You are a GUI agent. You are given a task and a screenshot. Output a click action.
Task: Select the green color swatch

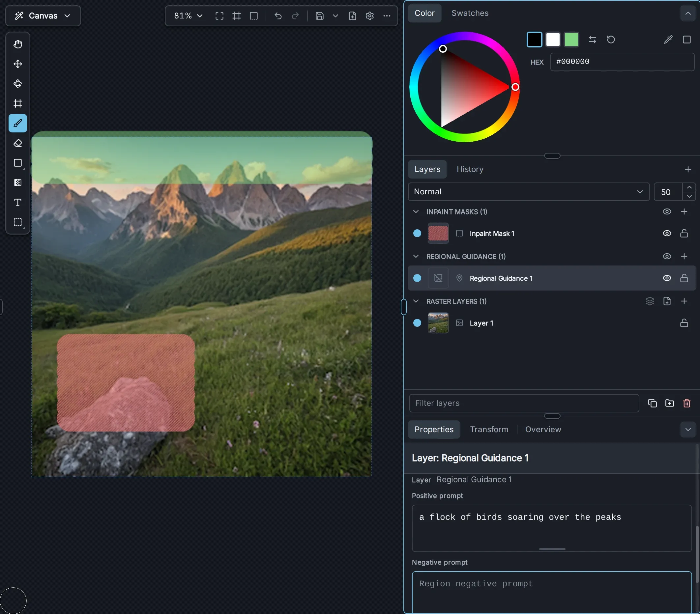point(571,40)
